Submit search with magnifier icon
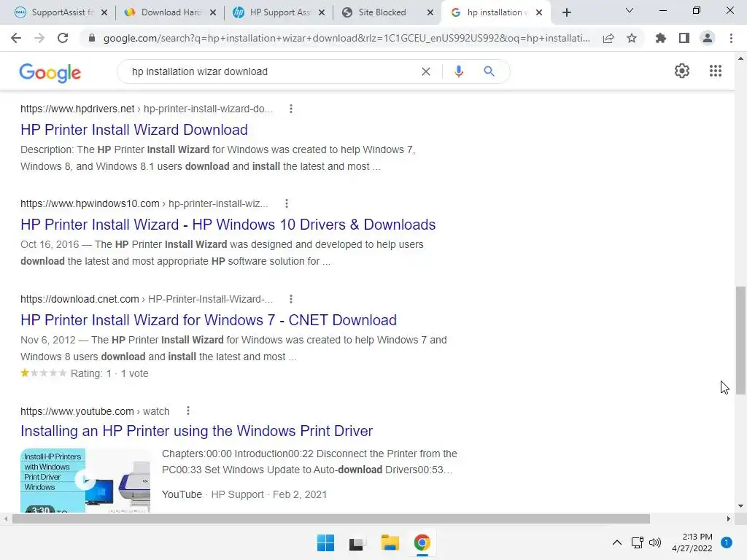 489,71
